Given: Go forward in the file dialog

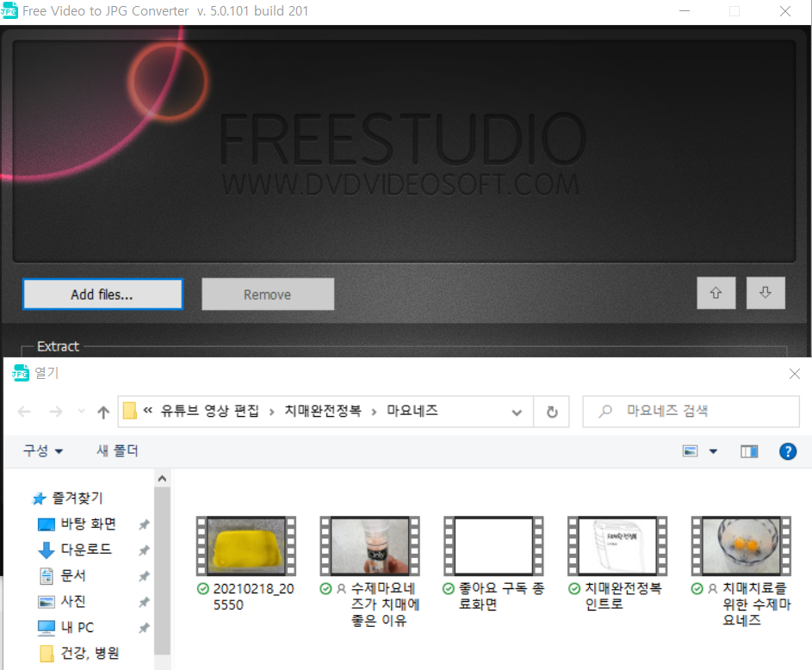Looking at the screenshot, I should [55, 413].
